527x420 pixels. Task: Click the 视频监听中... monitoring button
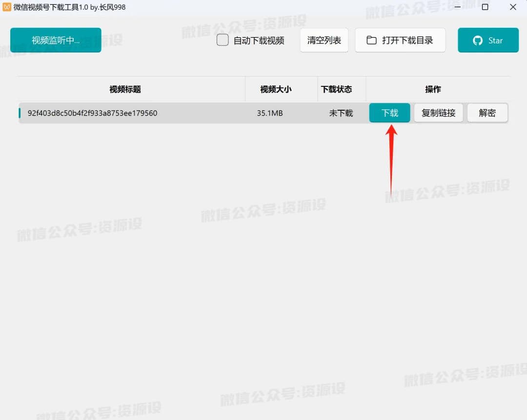(x=56, y=40)
